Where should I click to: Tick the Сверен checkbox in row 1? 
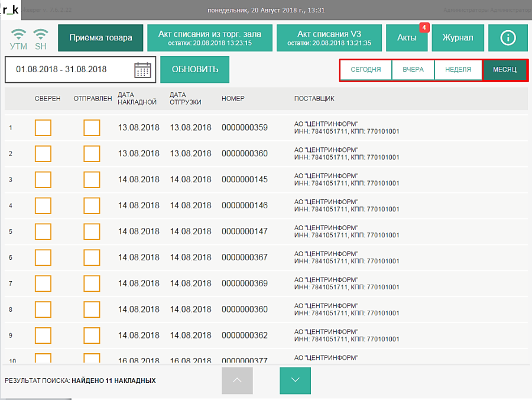[43, 128]
